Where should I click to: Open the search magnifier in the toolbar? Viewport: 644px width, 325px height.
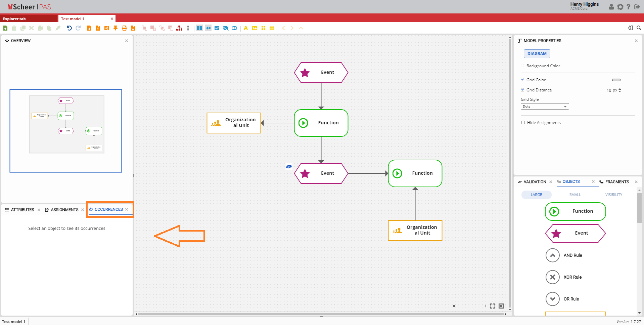tap(639, 28)
